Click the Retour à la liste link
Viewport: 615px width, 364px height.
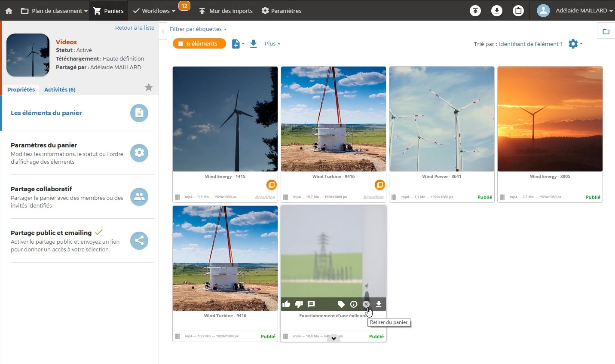click(x=135, y=28)
